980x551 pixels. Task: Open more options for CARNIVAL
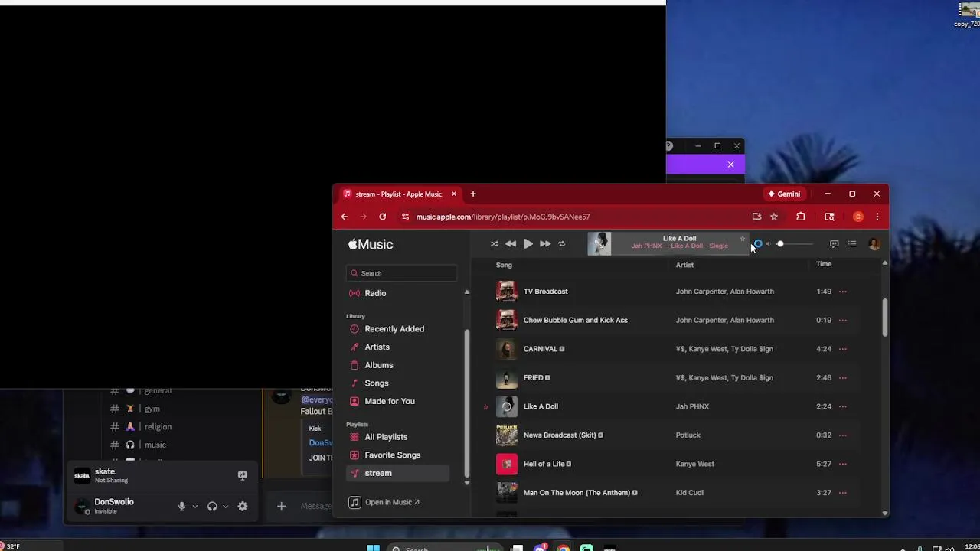pyautogui.click(x=843, y=349)
